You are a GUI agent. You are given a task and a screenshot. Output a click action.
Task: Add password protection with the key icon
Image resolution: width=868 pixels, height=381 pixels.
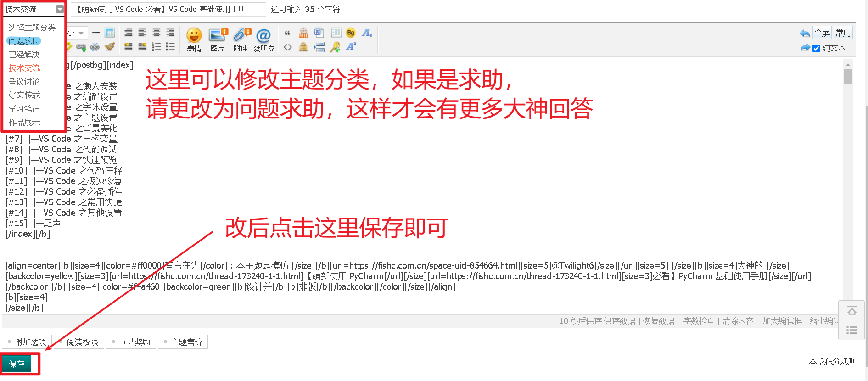336,47
